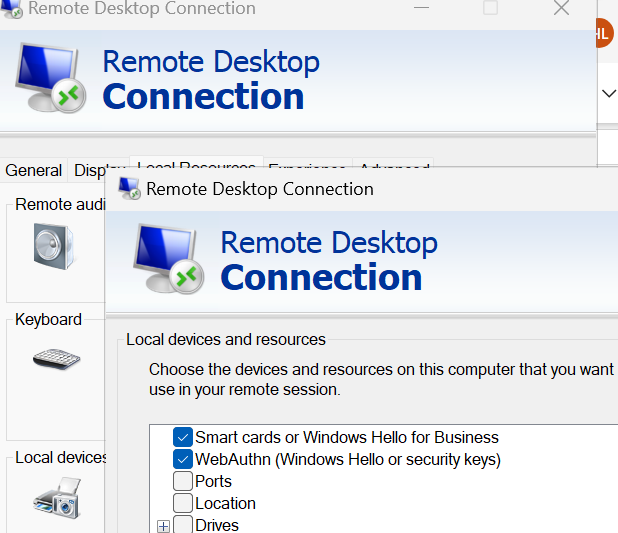This screenshot has height=533, width=618.
Task: Click the orange user avatar behind the window
Action: [x=605, y=33]
